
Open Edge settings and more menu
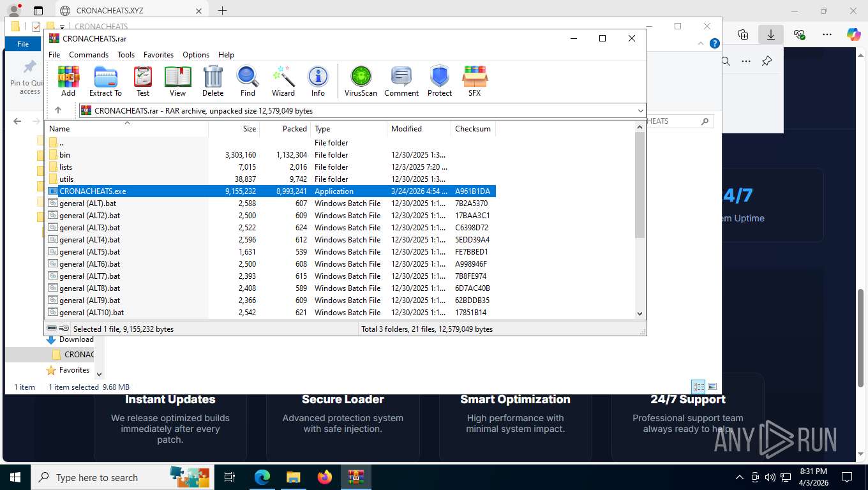[x=827, y=34]
